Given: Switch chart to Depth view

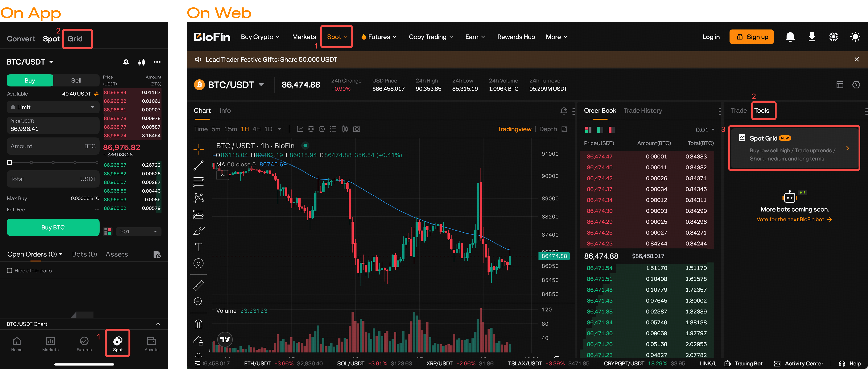Looking at the screenshot, I should point(548,129).
